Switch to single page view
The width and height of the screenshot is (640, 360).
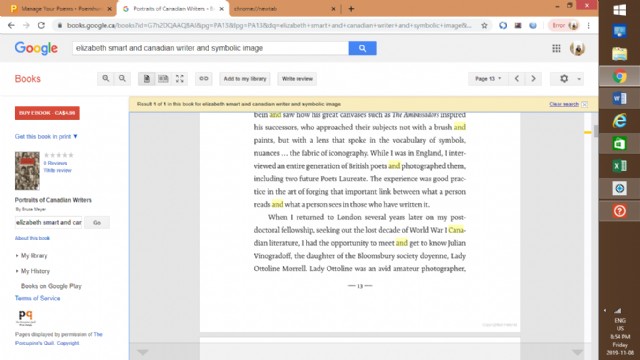(147, 78)
